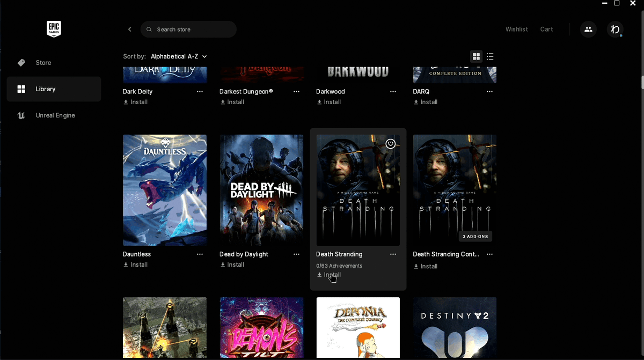Open the Dauntless cover art

point(165,190)
